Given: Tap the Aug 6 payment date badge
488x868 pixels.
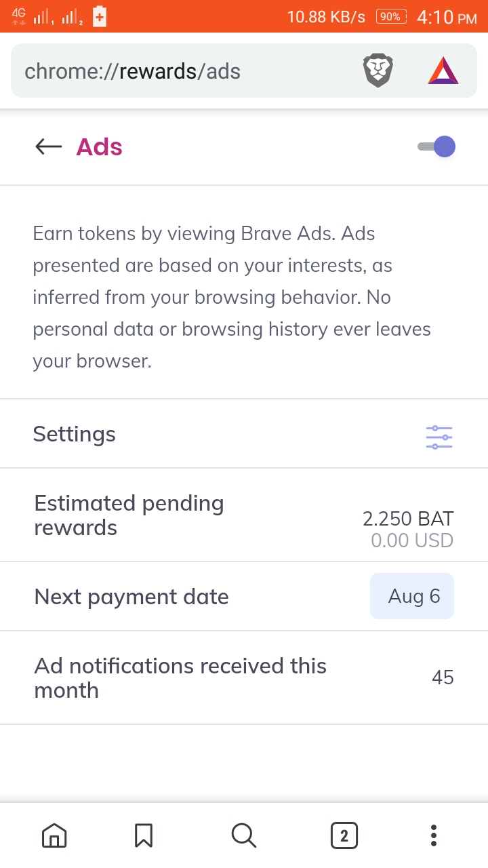Looking at the screenshot, I should click(x=412, y=596).
